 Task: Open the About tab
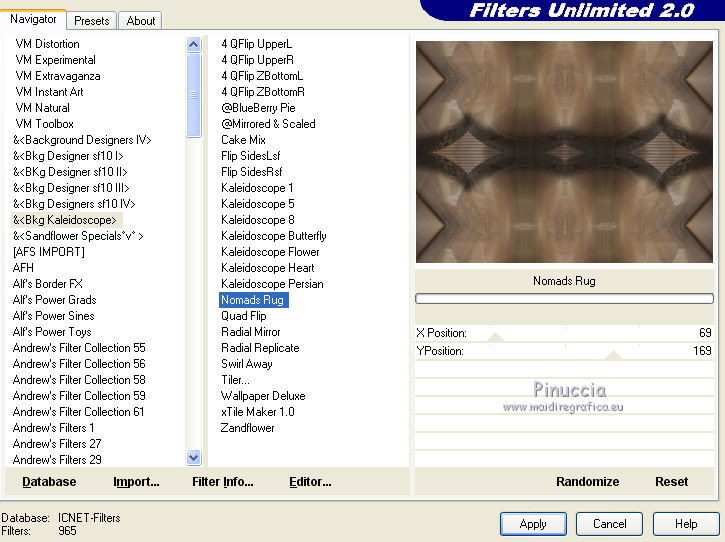tap(141, 21)
